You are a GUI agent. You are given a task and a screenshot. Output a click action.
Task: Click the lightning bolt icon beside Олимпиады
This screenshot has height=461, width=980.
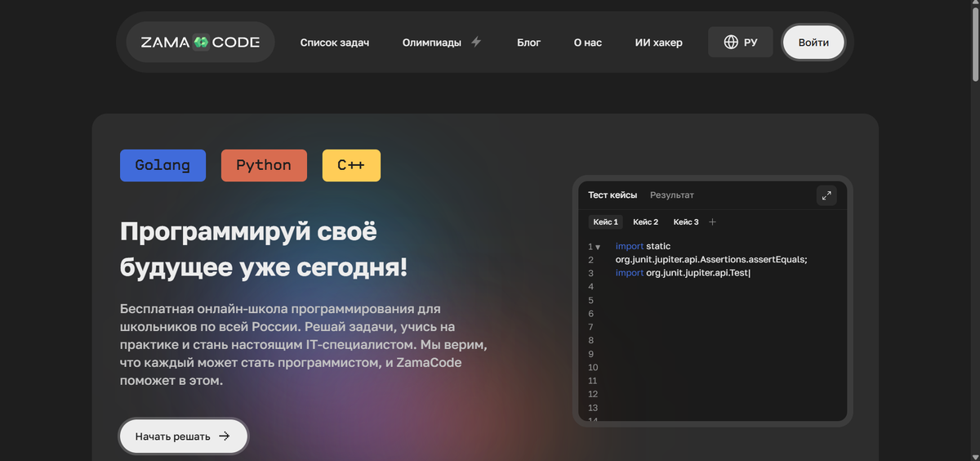[x=476, y=42]
